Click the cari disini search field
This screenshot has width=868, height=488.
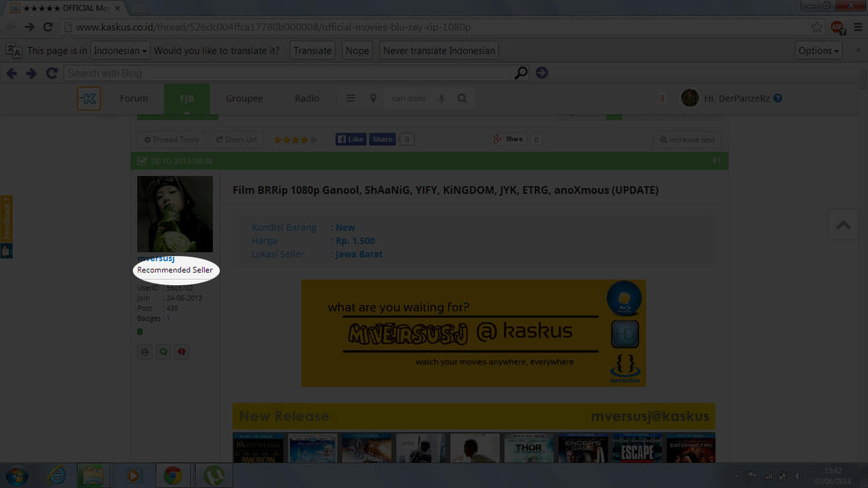pyautogui.click(x=409, y=98)
